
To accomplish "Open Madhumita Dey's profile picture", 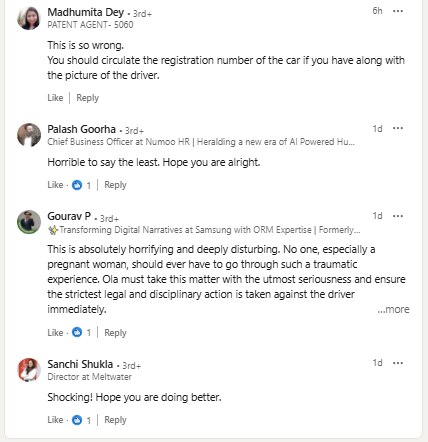I will (x=29, y=18).
